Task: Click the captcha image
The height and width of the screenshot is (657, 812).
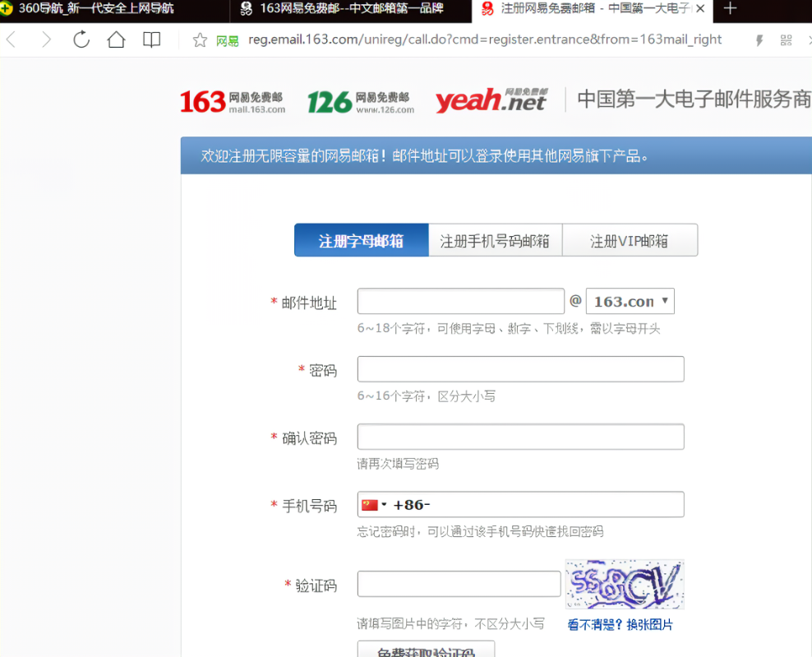Action: [x=625, y=584]
